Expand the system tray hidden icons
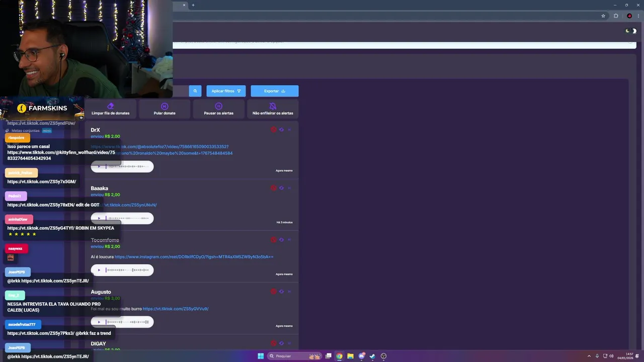Screen dimensions: 644x362 (589, 356)
